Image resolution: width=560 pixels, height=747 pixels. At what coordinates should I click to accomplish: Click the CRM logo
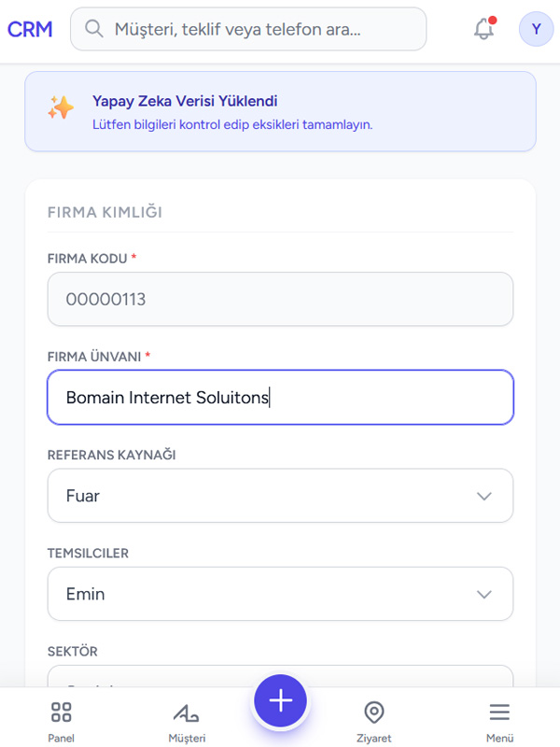coord(29,29)
